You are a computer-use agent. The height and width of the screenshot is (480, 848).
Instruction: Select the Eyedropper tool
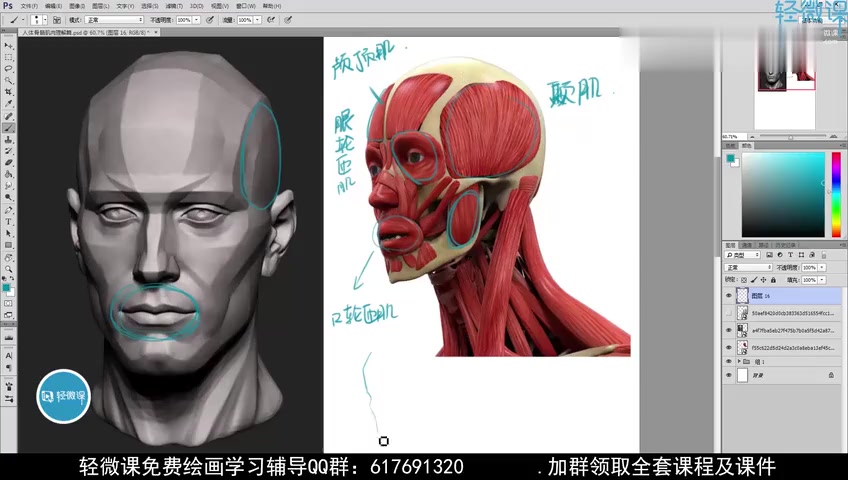click(8, 104)
